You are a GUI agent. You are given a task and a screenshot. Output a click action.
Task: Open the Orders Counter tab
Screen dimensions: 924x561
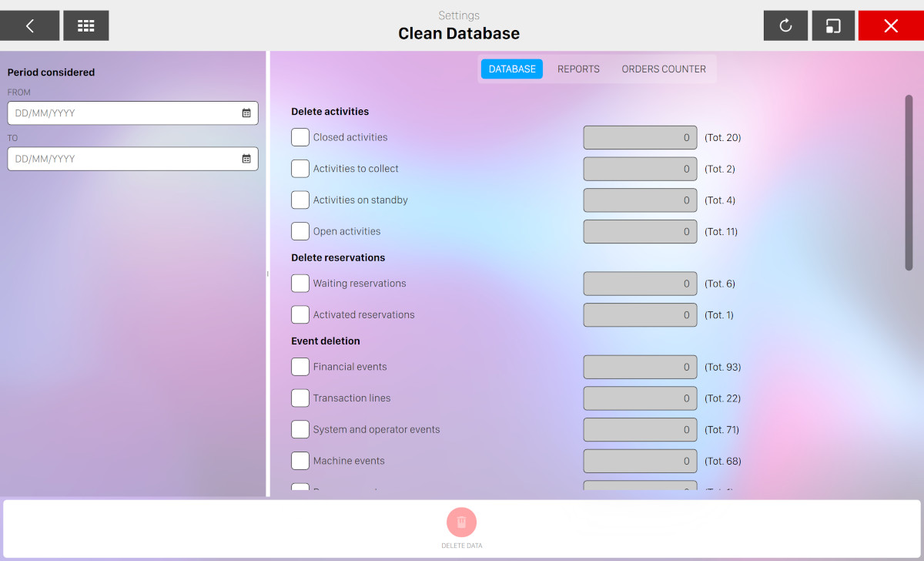[664, 69]
